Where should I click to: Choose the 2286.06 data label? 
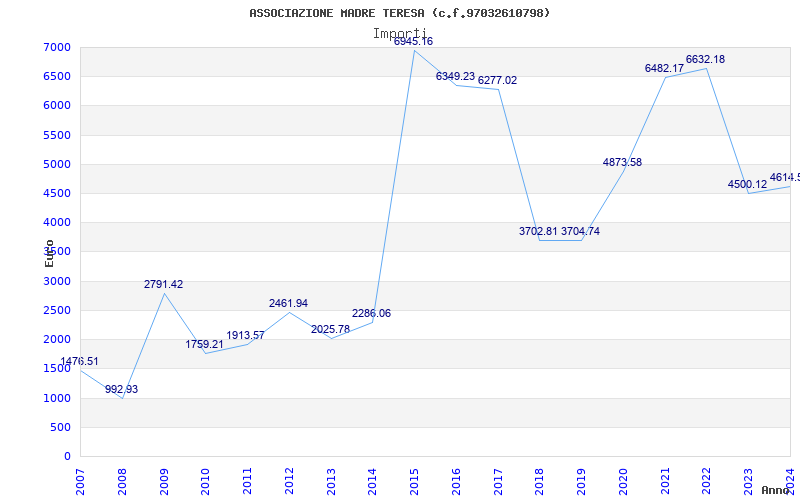tap(371, 314)
